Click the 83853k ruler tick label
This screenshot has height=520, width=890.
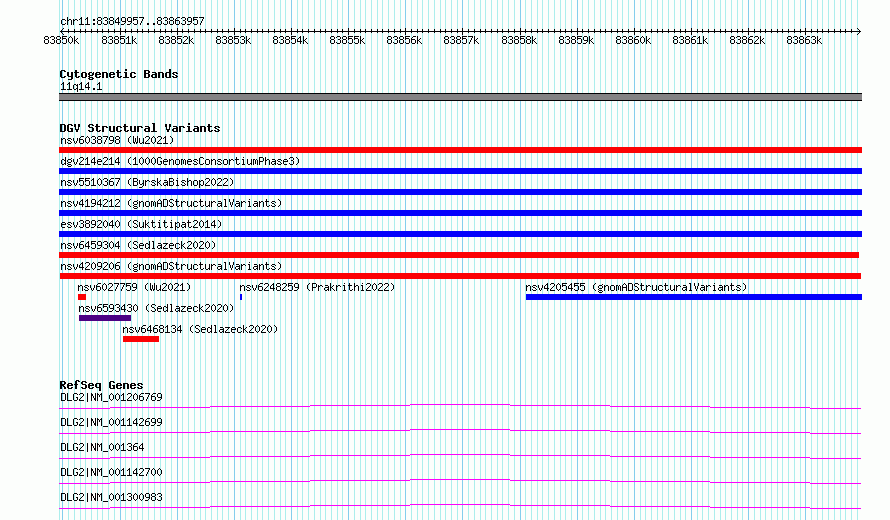click(x=233, y=40)
